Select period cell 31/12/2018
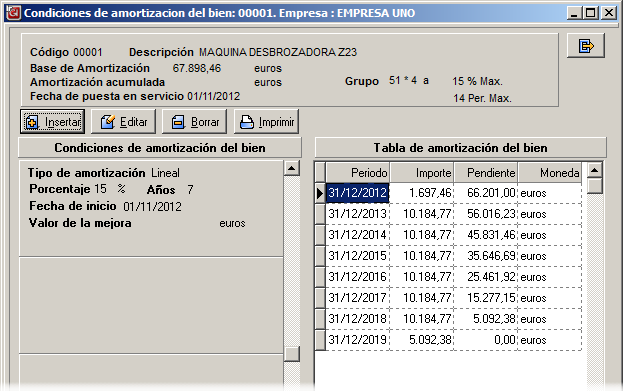Viewport: 623px width, 391px height. coord(358,319)
